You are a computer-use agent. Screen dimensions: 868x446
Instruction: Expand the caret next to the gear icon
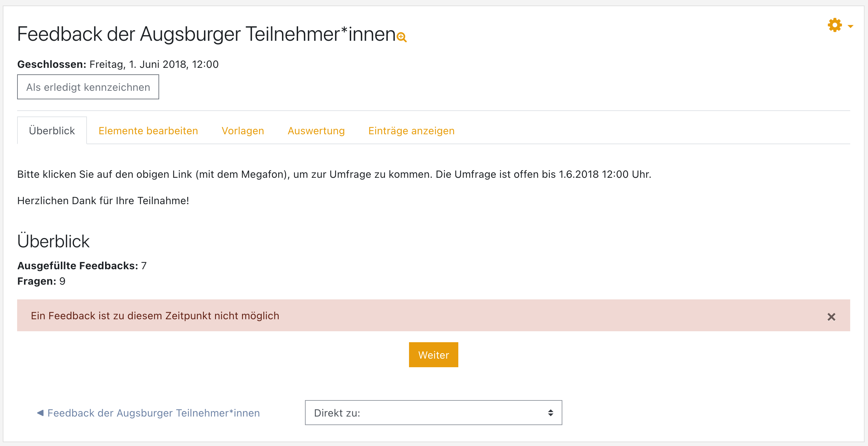(x=851, y=26)
